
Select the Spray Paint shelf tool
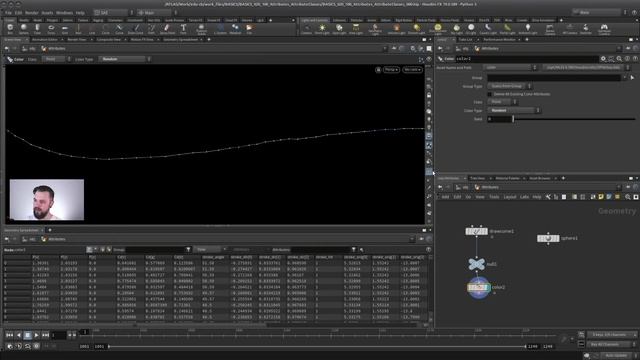tap(167, 29)
